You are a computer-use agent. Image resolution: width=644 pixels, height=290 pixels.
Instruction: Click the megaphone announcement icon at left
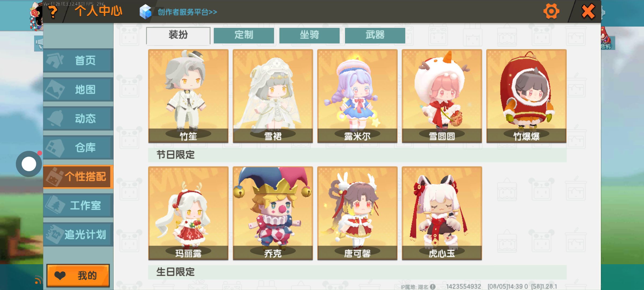point(39,44)
